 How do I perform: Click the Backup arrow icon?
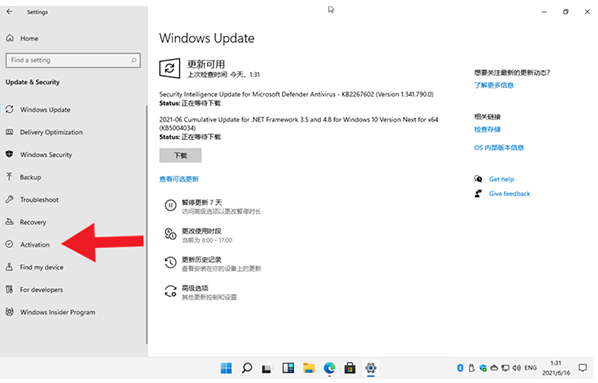point(10,177)
